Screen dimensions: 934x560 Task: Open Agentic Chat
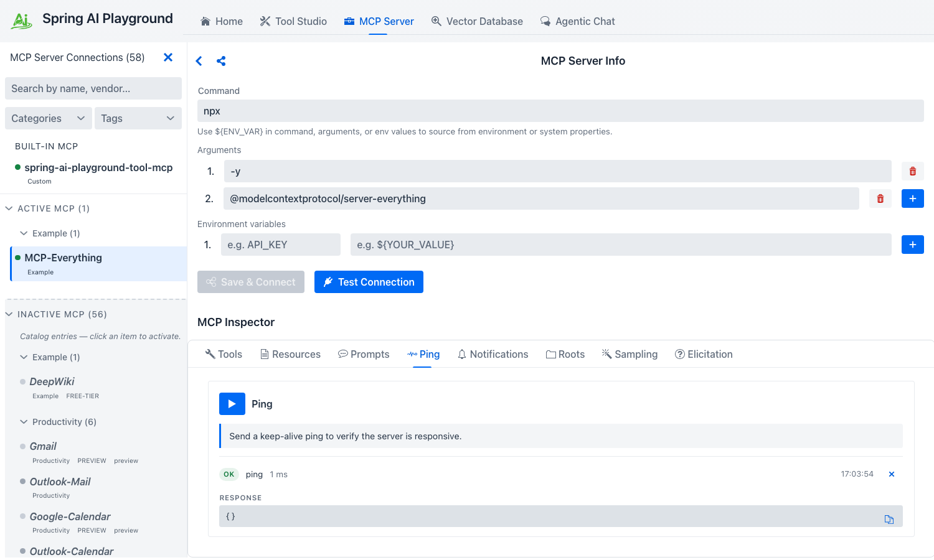click(x=577, y=21)
